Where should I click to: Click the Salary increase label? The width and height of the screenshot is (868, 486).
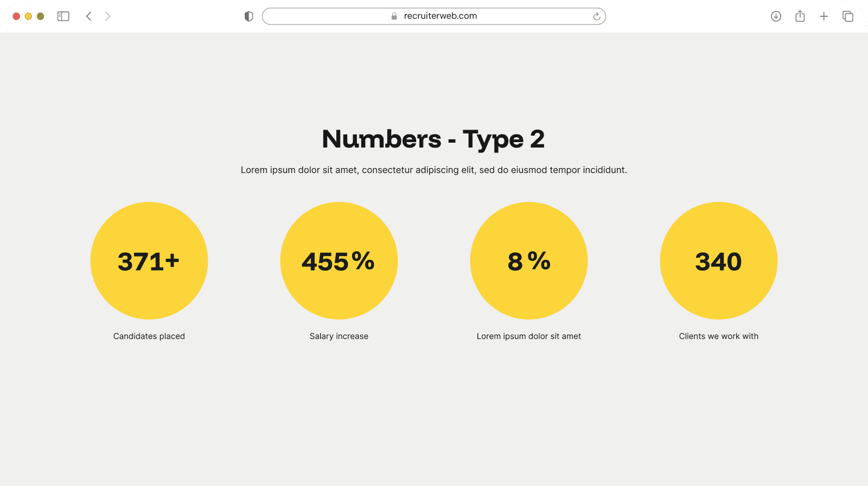click(x=339, y=336)
